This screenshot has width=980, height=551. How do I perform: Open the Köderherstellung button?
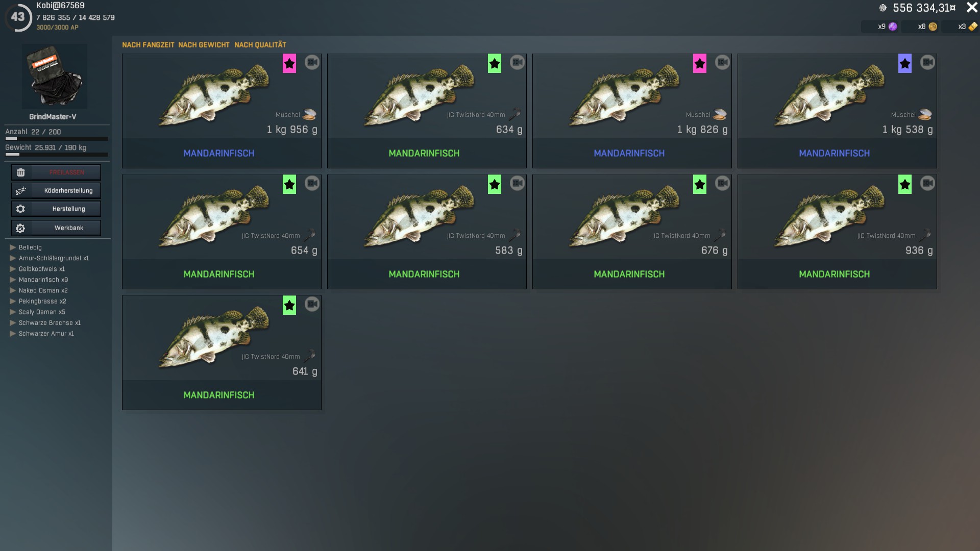coord(56,191)
